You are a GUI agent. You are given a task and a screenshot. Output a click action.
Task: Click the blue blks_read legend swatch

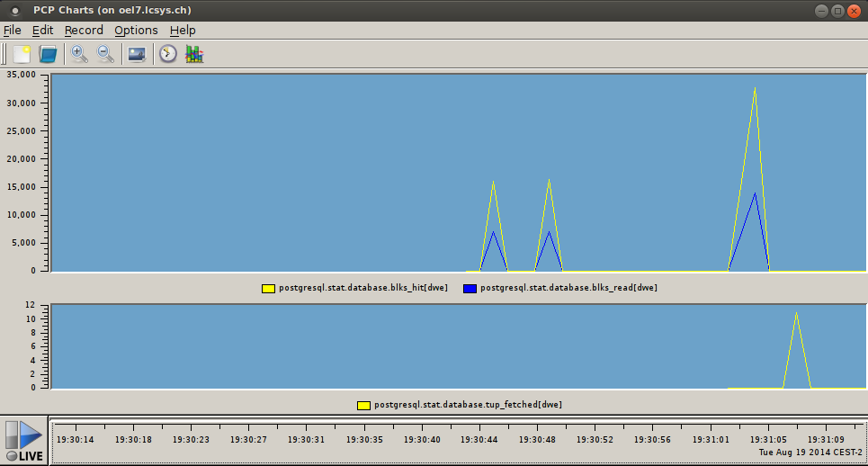(470, 289)
